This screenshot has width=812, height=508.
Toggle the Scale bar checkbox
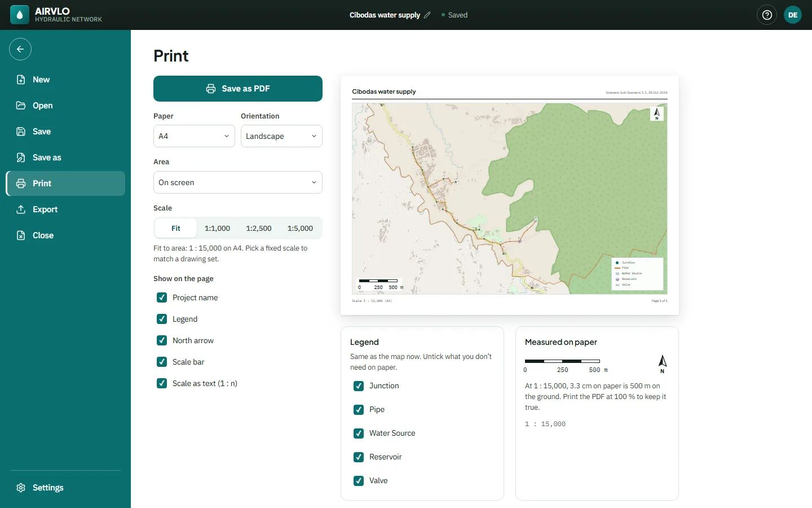click(x=162, y=362)
